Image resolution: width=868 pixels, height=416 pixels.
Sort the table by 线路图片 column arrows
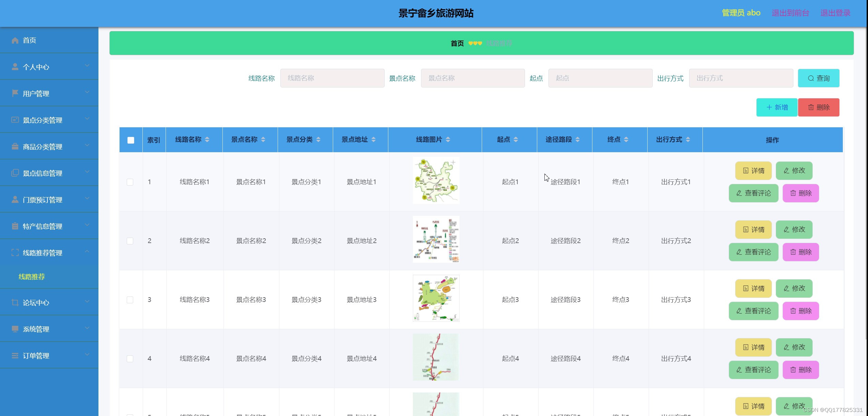[448, 140]
